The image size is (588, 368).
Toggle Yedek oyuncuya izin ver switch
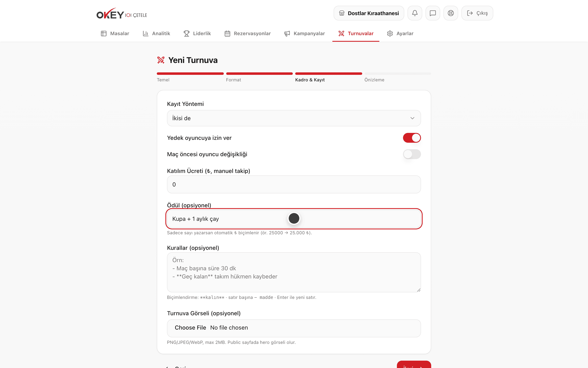pos(412,138)
